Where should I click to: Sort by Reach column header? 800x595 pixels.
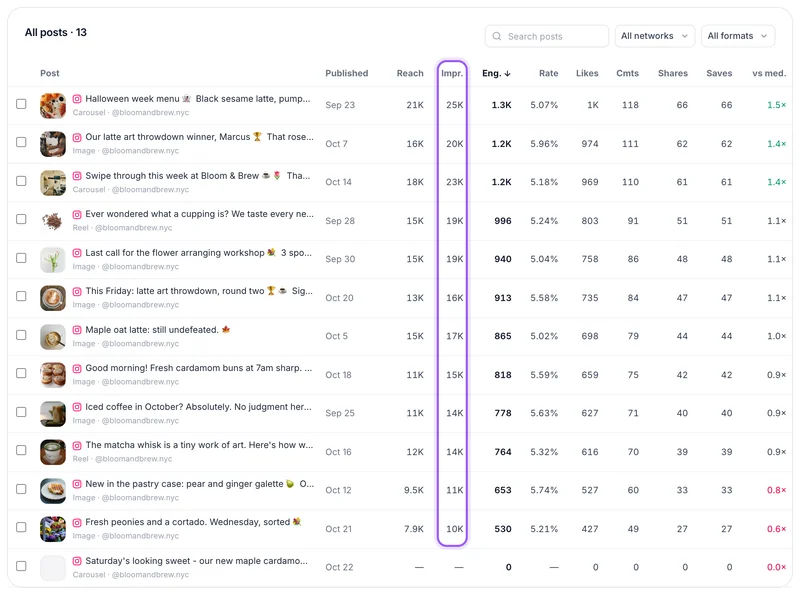pos(410,73)
